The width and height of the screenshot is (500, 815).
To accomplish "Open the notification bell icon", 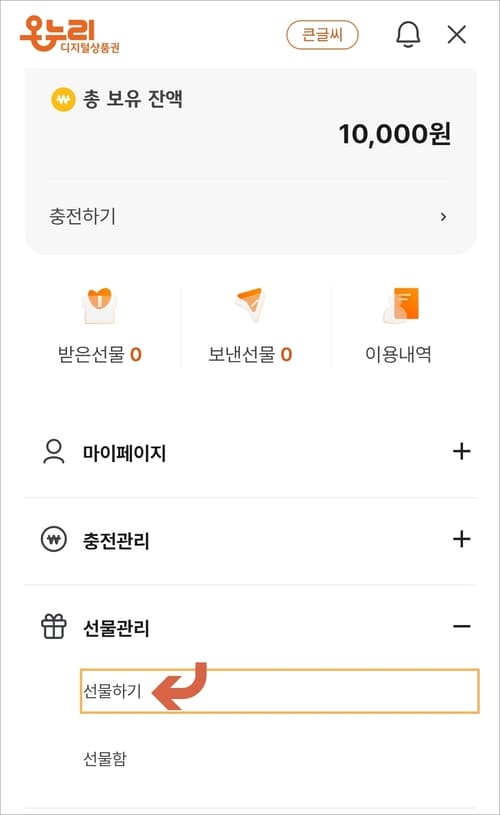I will [408, 35].
